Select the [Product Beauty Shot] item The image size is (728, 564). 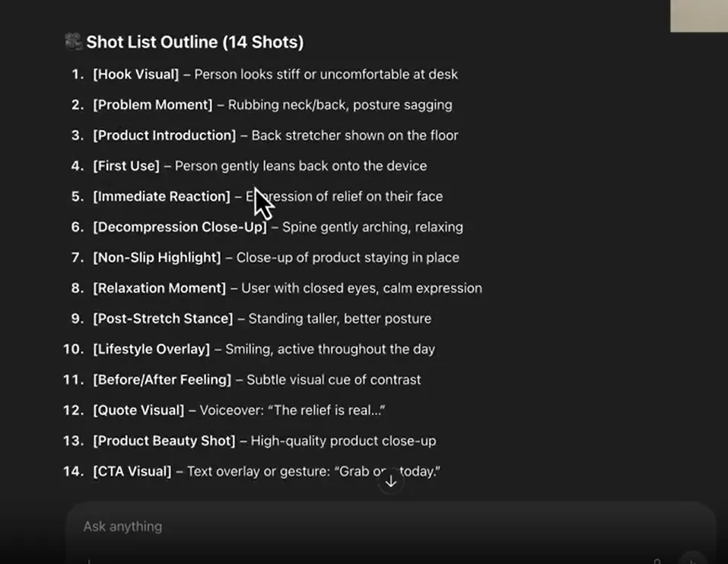[x=250, y=441]
